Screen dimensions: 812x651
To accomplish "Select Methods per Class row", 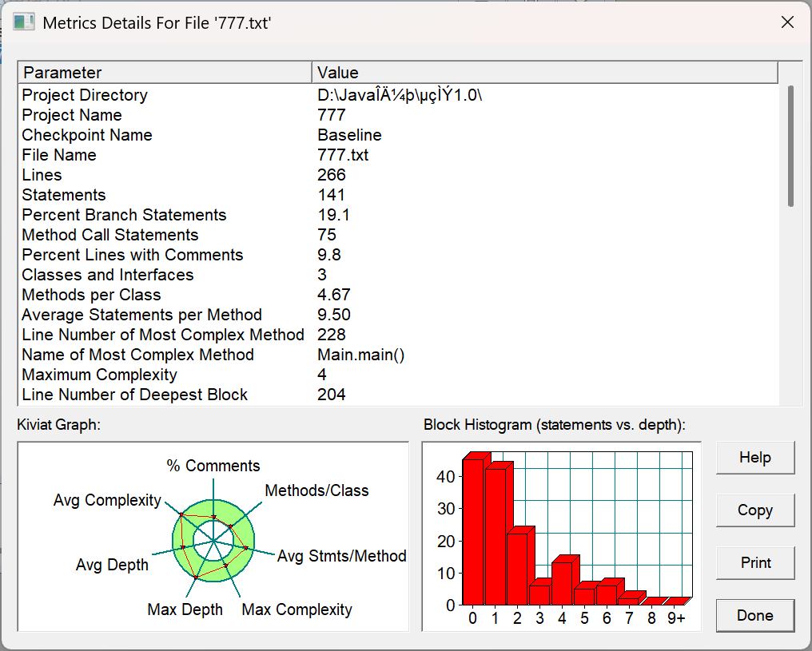I will 399,295.
